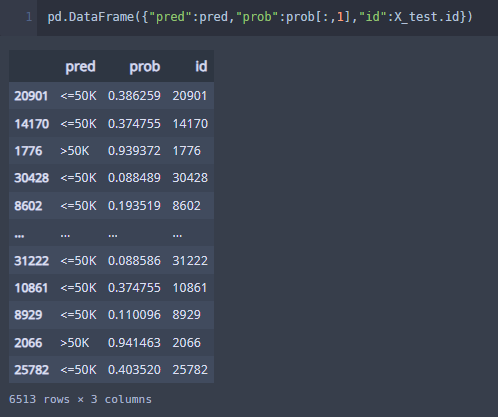
Task: Select row index 2066
Action: coord(28,343)
